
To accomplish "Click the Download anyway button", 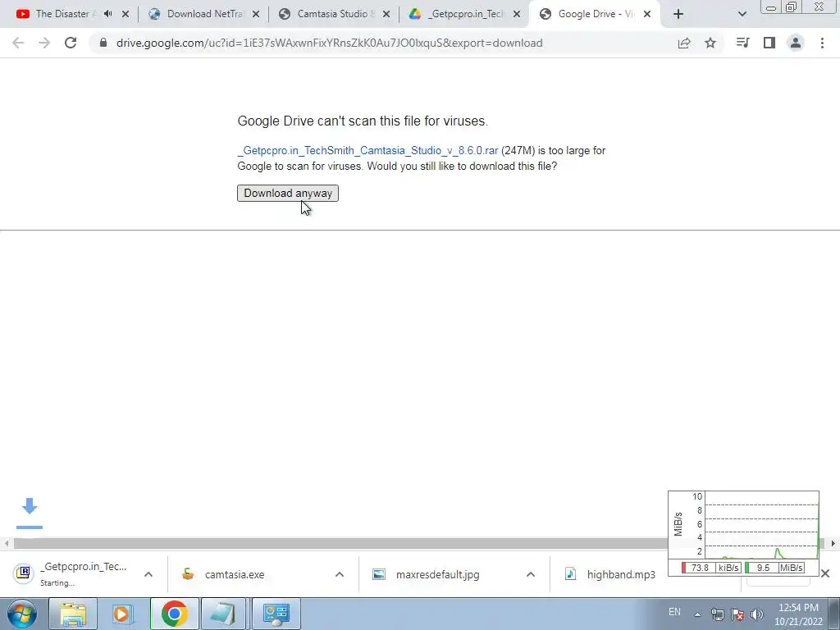I will pos(288,193).
